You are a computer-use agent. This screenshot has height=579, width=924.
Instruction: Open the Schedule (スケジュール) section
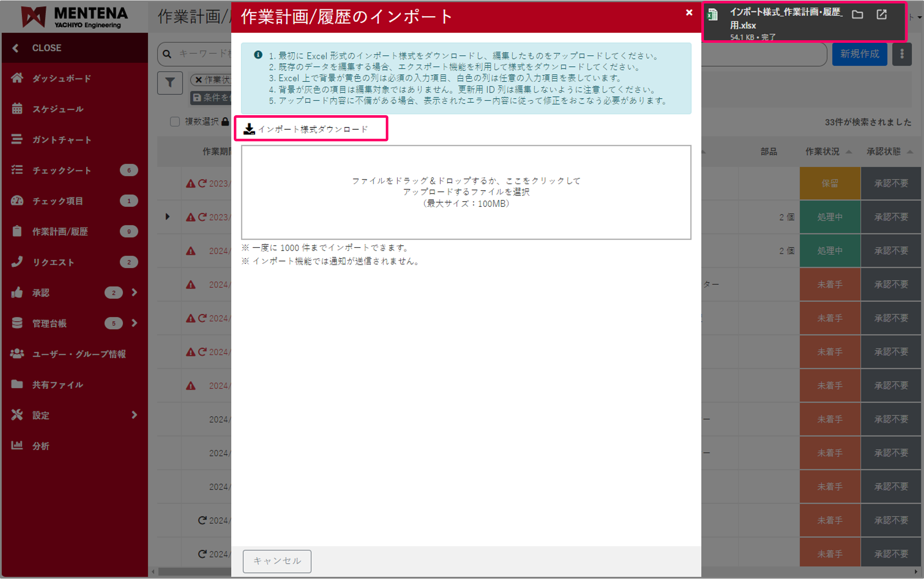(58, 109)
